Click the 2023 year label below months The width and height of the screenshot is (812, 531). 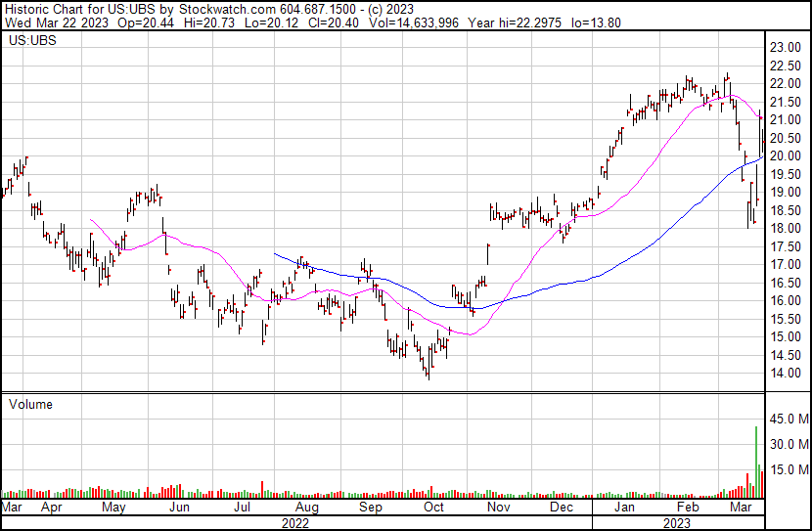pos(675,523)
